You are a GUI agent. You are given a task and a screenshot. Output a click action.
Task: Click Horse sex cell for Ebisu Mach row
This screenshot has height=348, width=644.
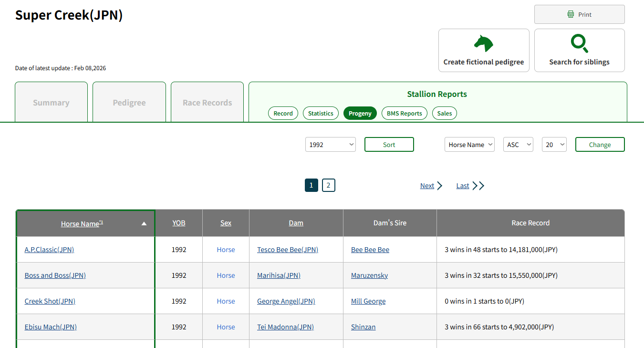(226, 327)
